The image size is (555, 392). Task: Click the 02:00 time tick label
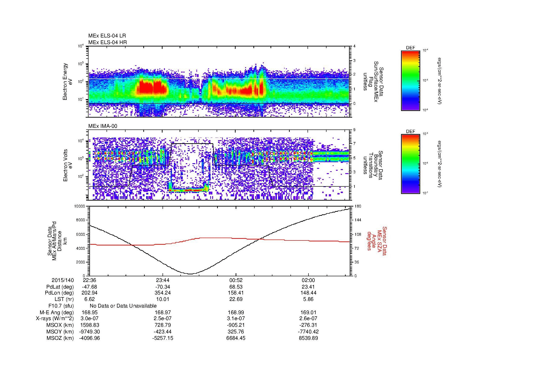coord(308,280)
